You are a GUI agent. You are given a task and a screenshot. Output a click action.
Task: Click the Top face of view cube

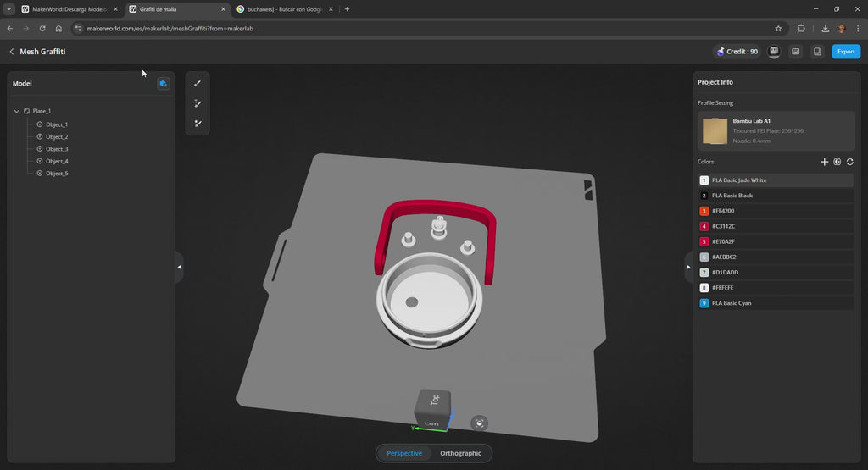click(x=434, y=400)
